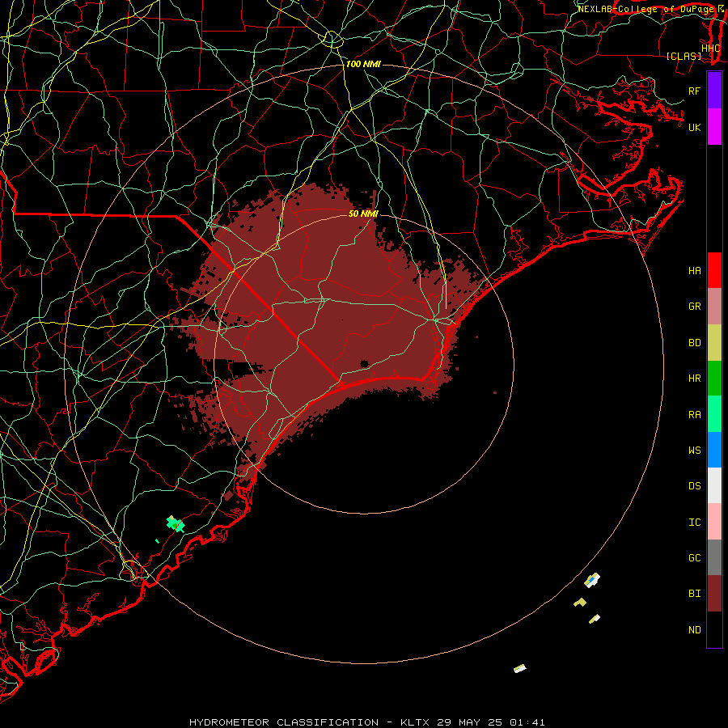This screenshot has width=728, height=728.
Task: Click the GR legend label
Action: coord(695,307)
